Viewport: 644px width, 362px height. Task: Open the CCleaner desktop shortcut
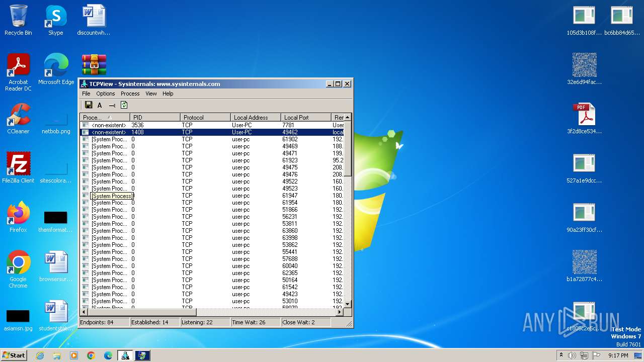18,119
